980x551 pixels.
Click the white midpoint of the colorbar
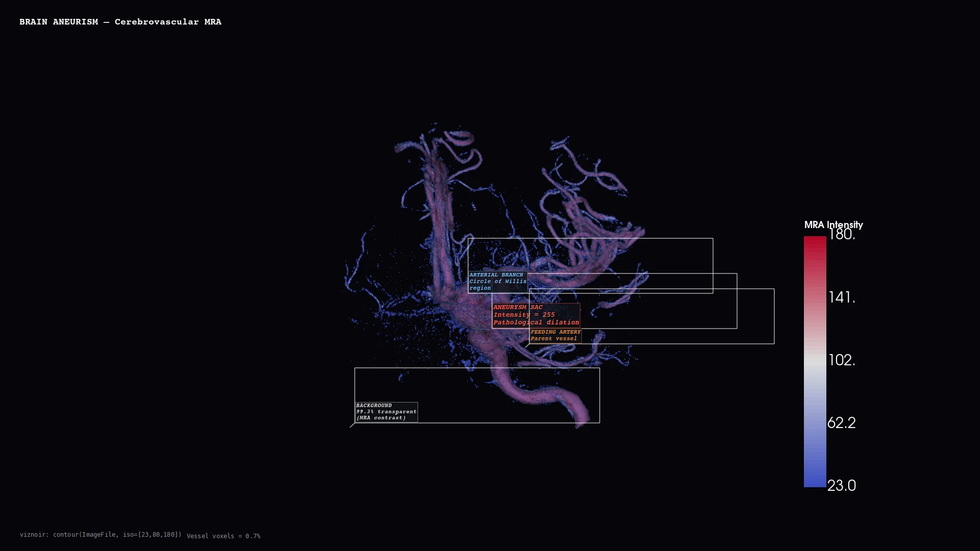pyautogui.click(x=815, y=361)
